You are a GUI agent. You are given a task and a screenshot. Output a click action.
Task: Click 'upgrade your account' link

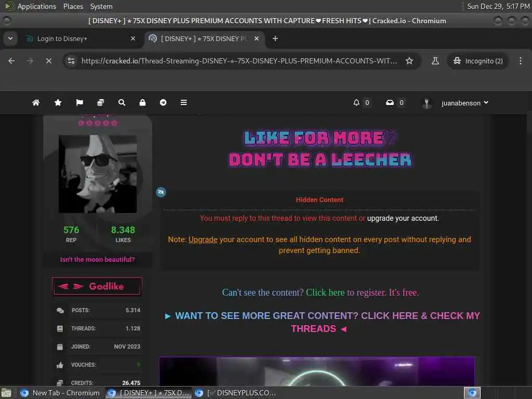click(x=403, y=218)
